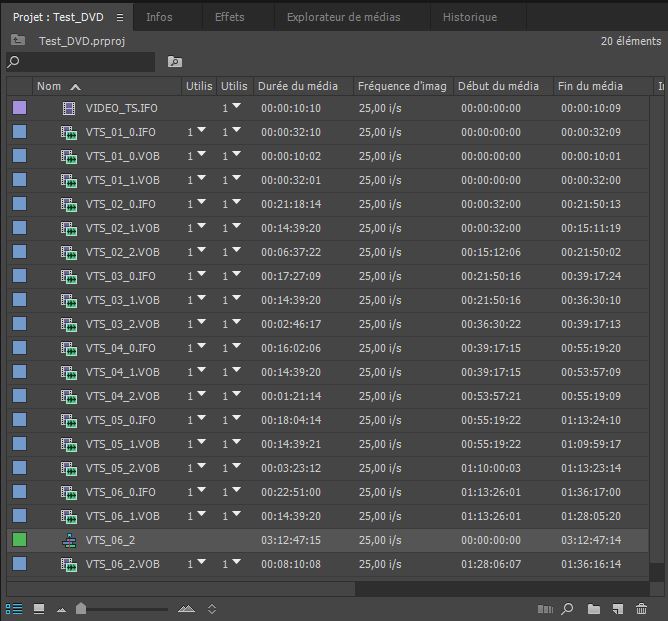Image resolution: width=668 pixels, height=621 pixels.
Task: Sort by Durée du média column
Action: [x=303, y=86]
